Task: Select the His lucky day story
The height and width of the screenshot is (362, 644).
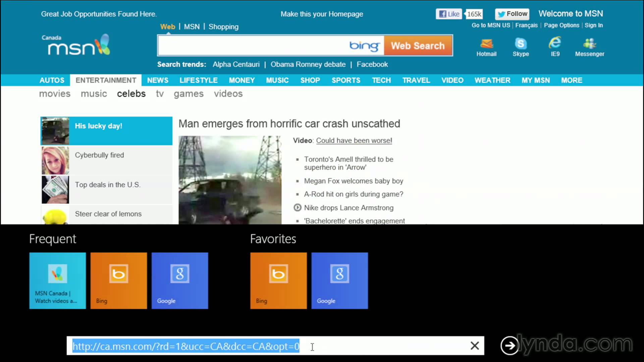Action: 106,131
